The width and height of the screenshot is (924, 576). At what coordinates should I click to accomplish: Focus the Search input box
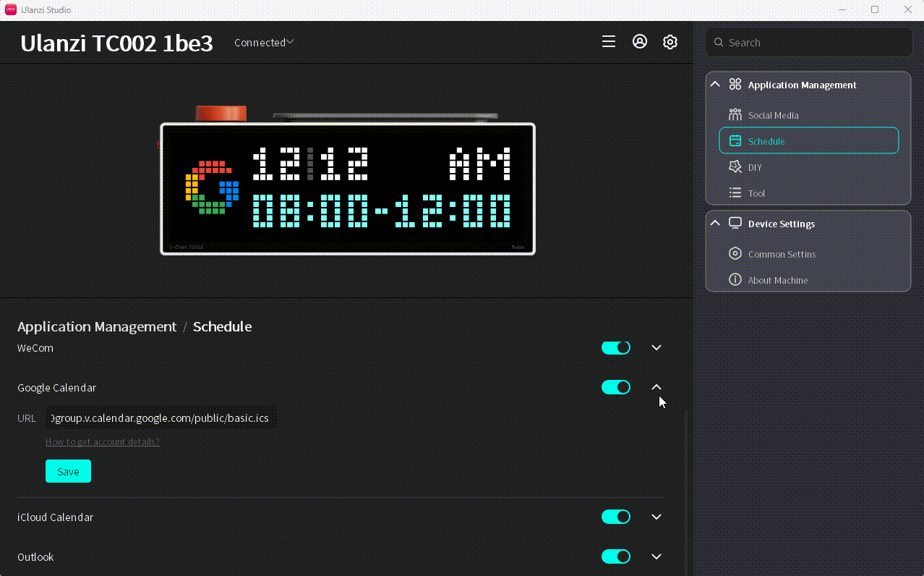coord(809,43)
